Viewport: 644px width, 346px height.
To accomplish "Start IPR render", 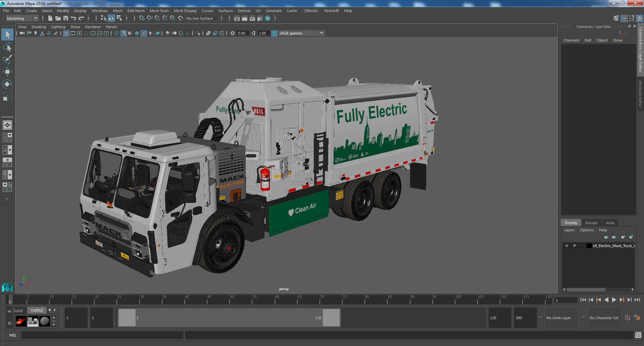I will click(252, 18).
